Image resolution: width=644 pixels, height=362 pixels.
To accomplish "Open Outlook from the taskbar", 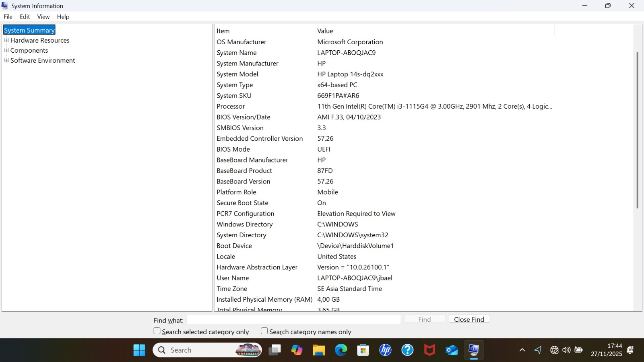I will pos(452,350).
